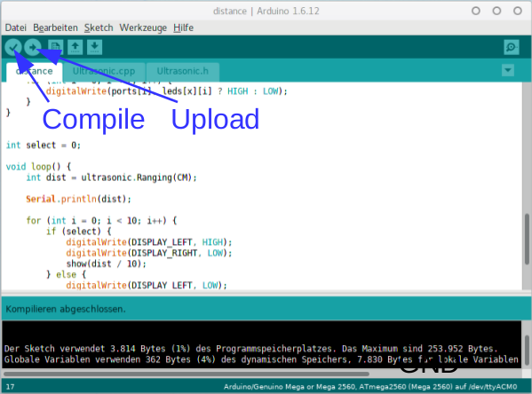Viewport: 532px width, 394px height.
Task: Select the distance sketch tab
Action: pyautogui.click(x=35, y=71)
